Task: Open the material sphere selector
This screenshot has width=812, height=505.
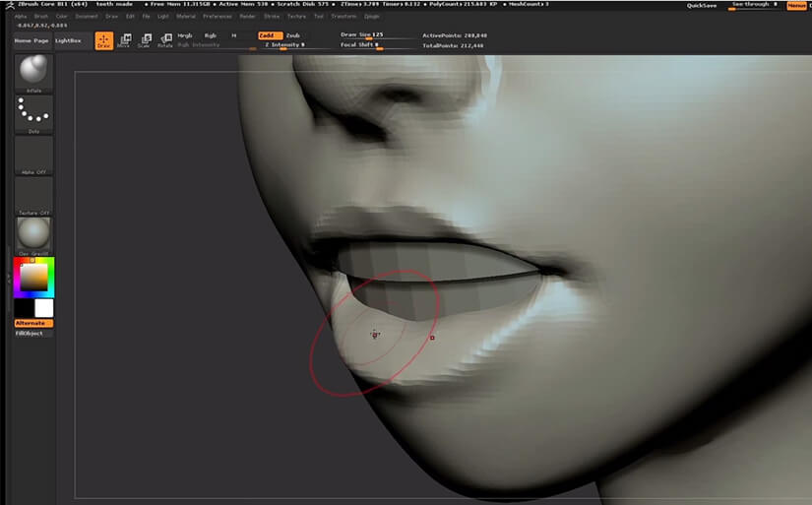Action: point(33,236)
